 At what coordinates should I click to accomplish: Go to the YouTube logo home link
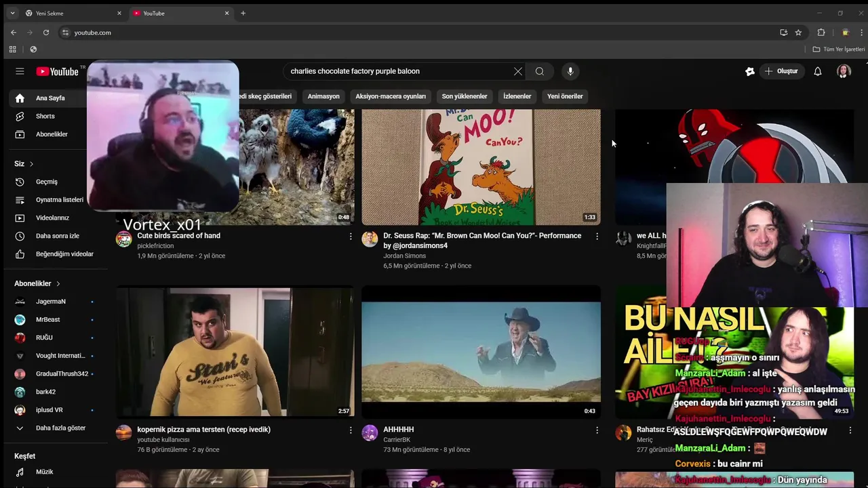pos(58,71)
